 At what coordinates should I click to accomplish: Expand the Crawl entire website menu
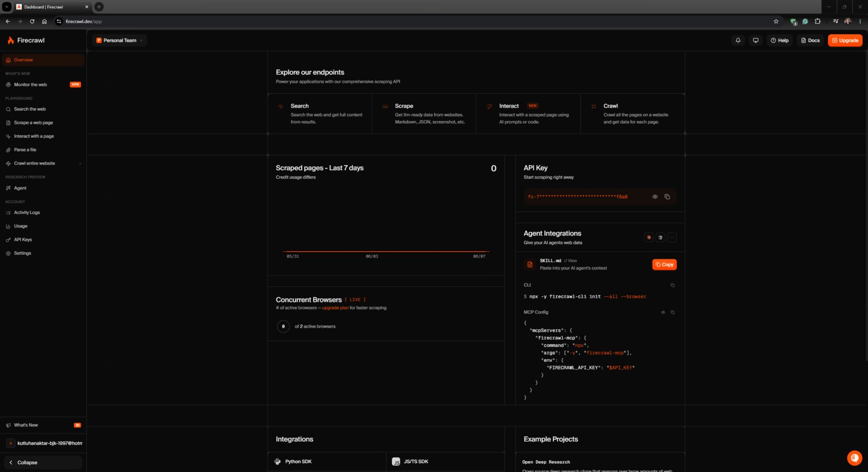tap(43, 163)
